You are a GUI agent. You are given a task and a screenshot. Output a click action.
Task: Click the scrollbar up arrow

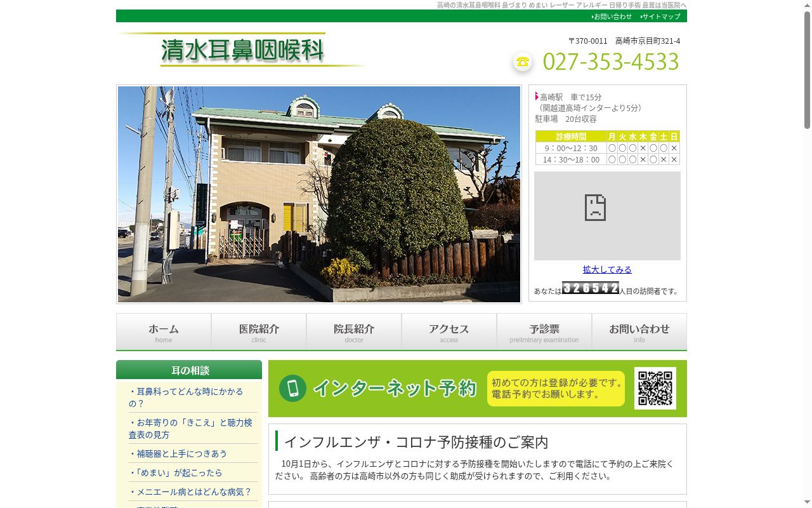[807, 5]
